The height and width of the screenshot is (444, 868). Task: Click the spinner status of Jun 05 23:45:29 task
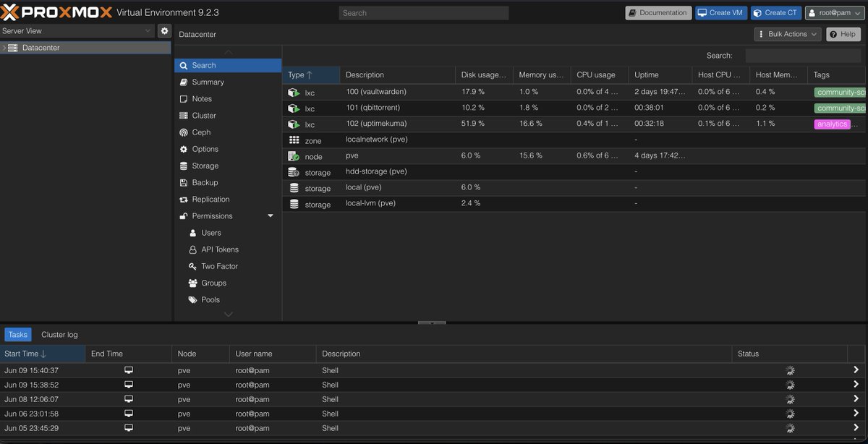(790, 428)
